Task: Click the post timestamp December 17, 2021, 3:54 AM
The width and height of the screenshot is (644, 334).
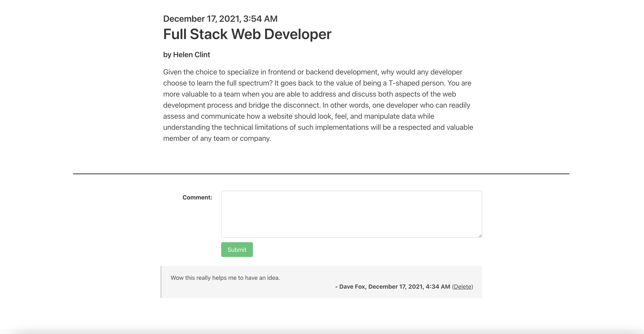Action: pyautogui.click(x=220, y=18)
